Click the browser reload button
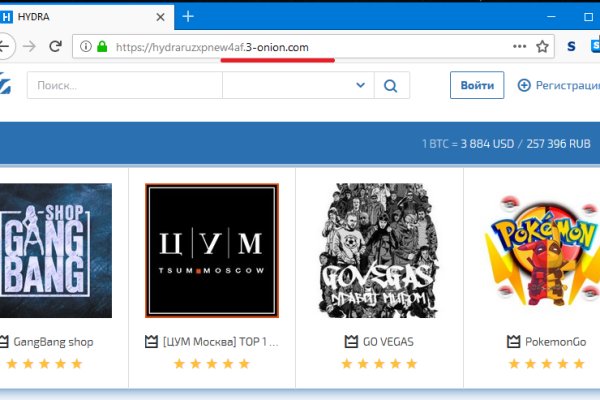 coord(55,46)
